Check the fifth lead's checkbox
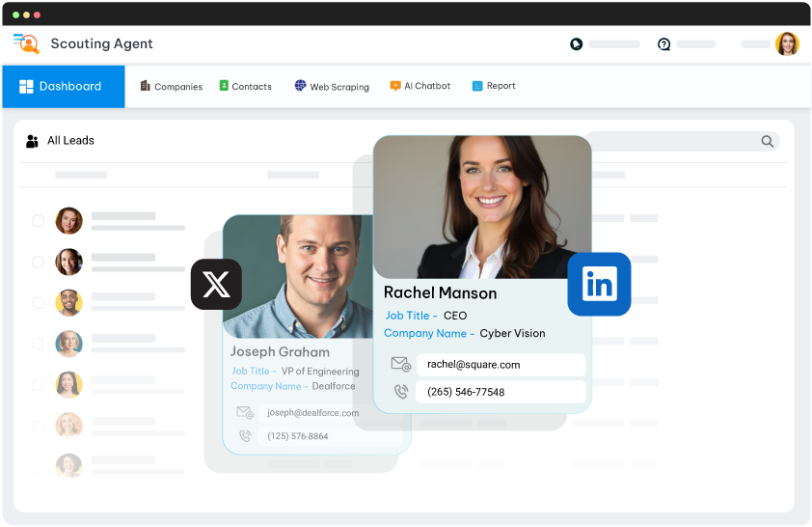812x527 pixels. (x=39, y=384)
